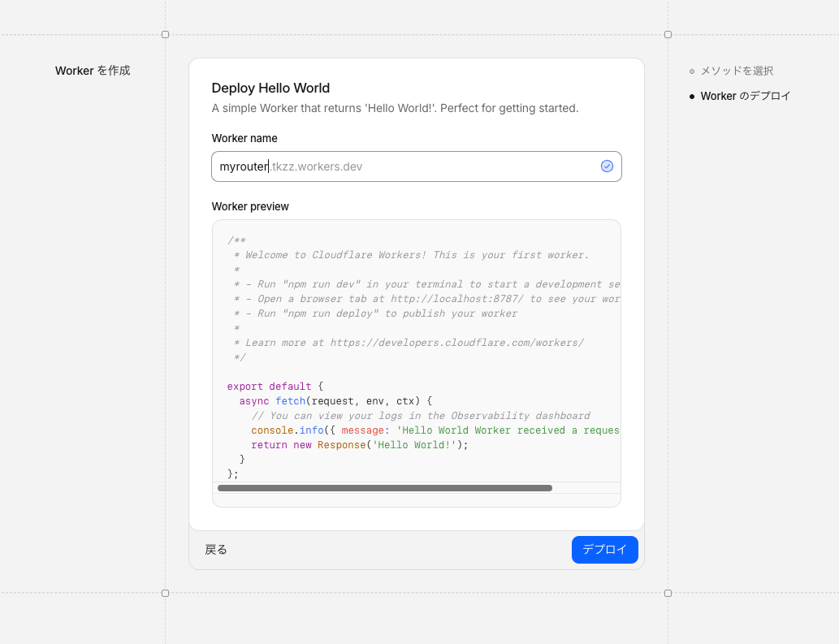This screenshot has height=644, width=839.
Task: Click the Deploy Hello World heading
Action: (270, 88)
